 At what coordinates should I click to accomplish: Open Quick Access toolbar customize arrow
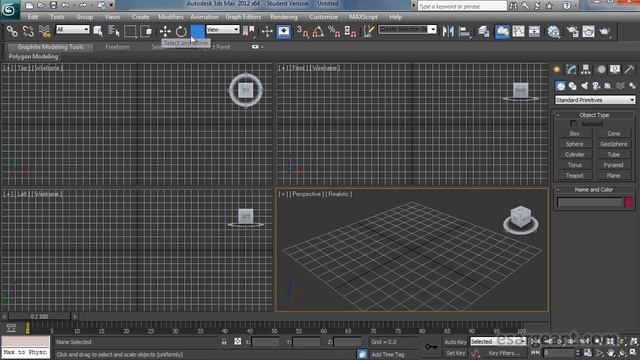point(111,5)
